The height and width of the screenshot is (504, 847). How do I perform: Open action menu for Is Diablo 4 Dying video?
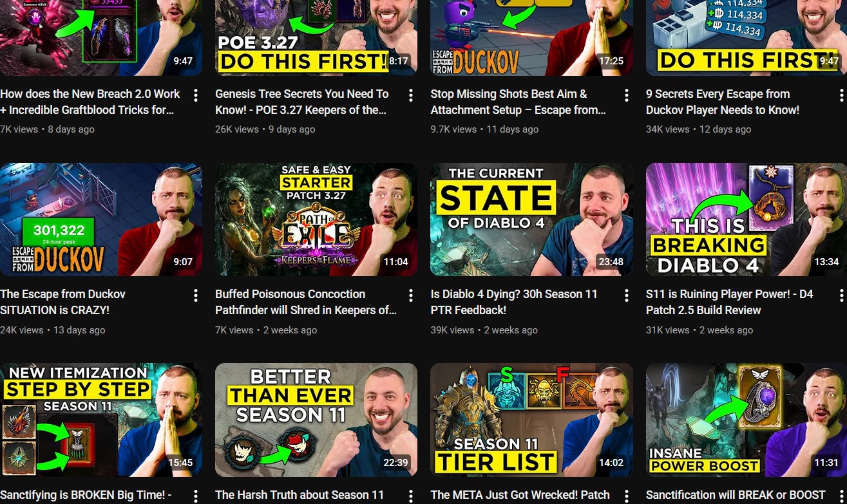tap(626, 295)
